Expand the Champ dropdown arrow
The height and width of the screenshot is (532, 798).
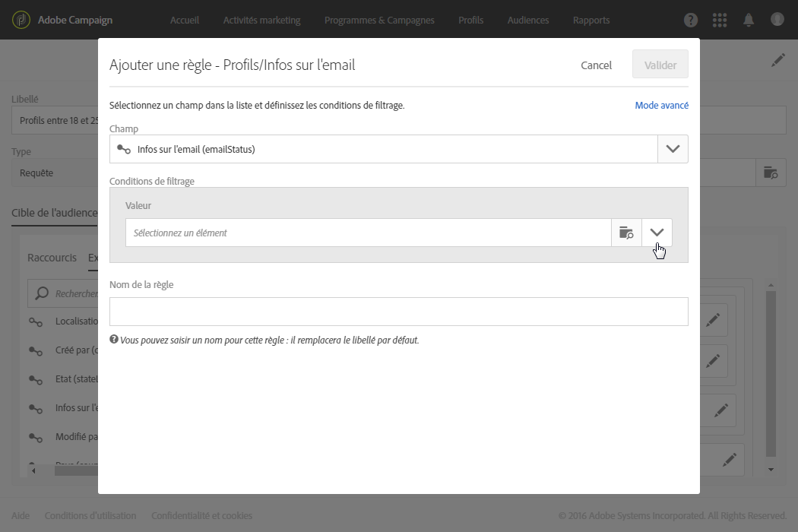pos(673,149)
